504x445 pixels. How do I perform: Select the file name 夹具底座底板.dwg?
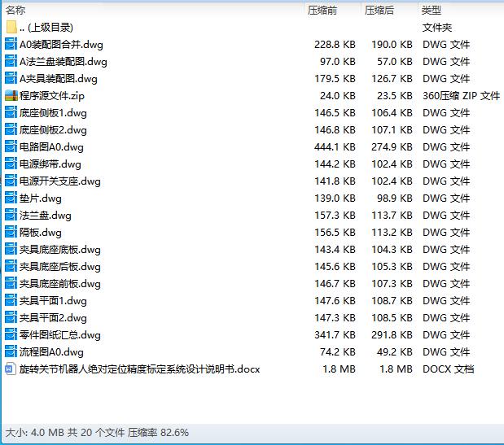(60, 249)
